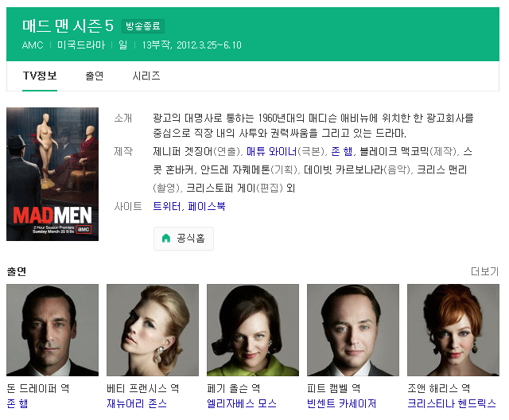509x420 pixels.
Task: Open the 트위터 site link
Action: [x=166, y=207]
